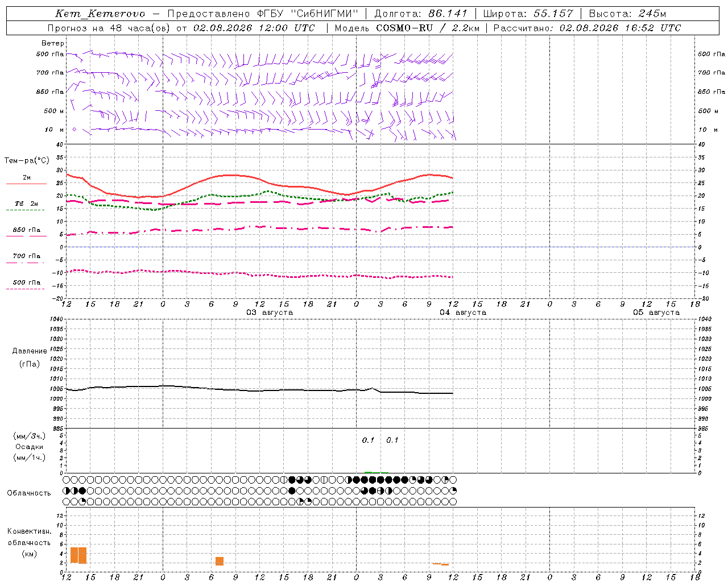
Task: Click the Облачность cloudiness label
Action: (29, 493)
